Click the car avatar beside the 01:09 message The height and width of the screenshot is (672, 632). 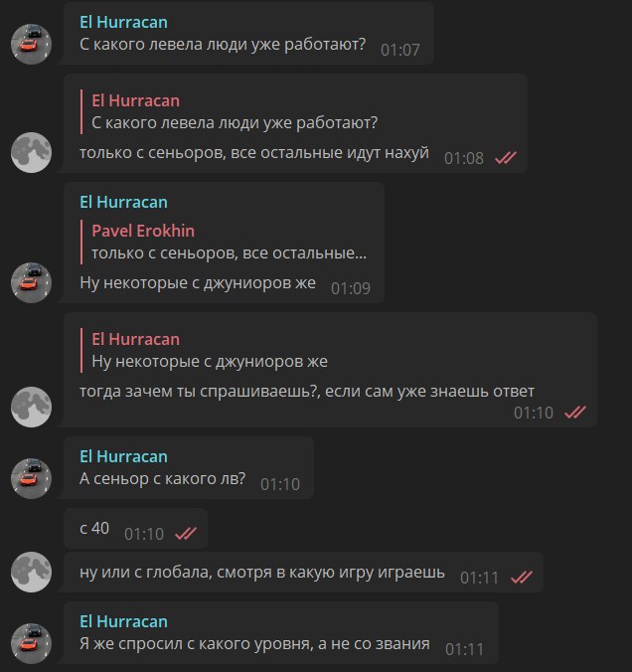pos(31,283)
